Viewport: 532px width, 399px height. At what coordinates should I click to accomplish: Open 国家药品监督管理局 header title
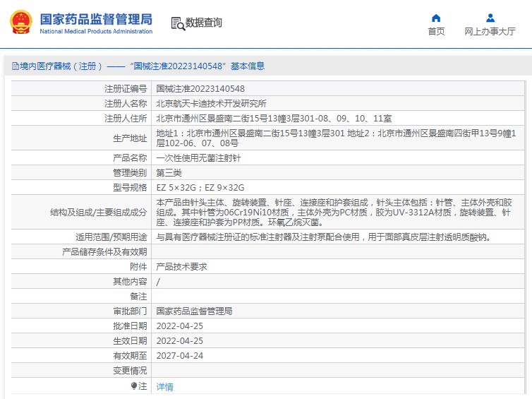click(x=96, y=19)
